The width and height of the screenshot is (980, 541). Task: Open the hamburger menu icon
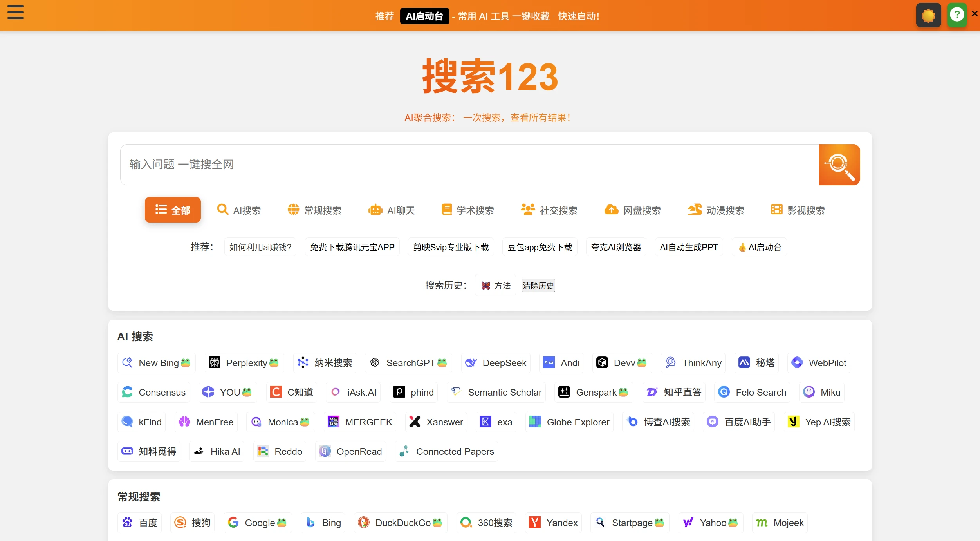[16, 12]
